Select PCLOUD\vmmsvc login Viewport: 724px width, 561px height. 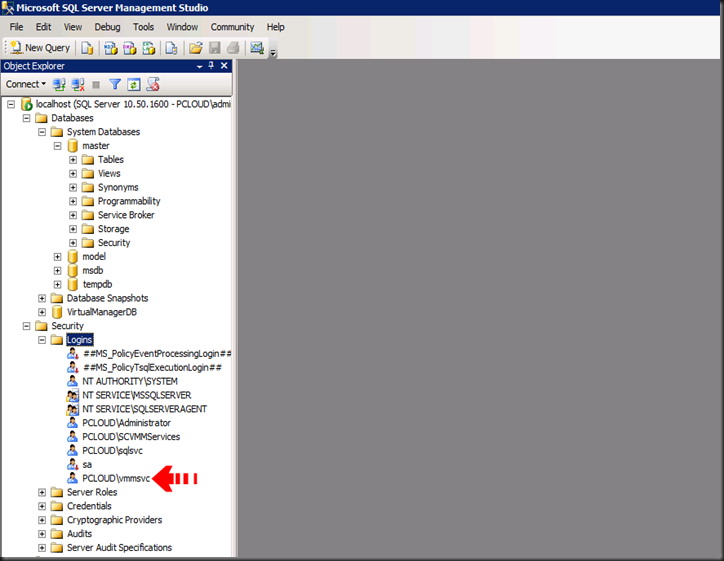coord(116,478)
